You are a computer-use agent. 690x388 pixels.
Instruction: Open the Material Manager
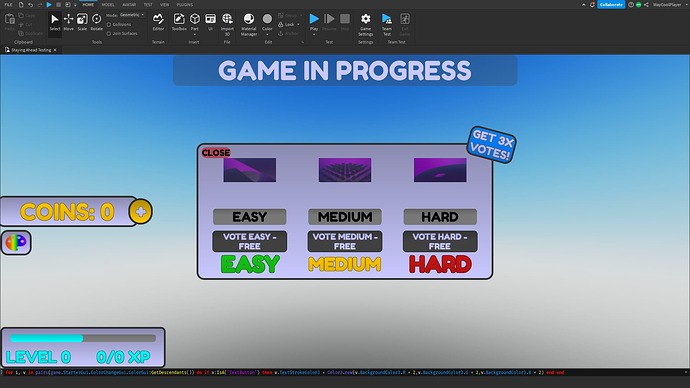249,24
